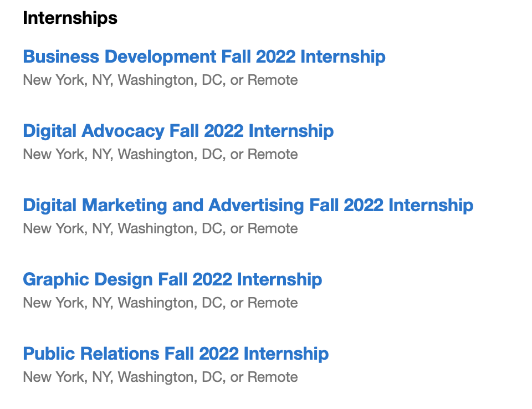The height and width of the screenshot is (409, 532).
Task: Select Digital Marketing and Advertising Fall 2022 Internship
Action: pyautogui.click(x=248, y=205)
